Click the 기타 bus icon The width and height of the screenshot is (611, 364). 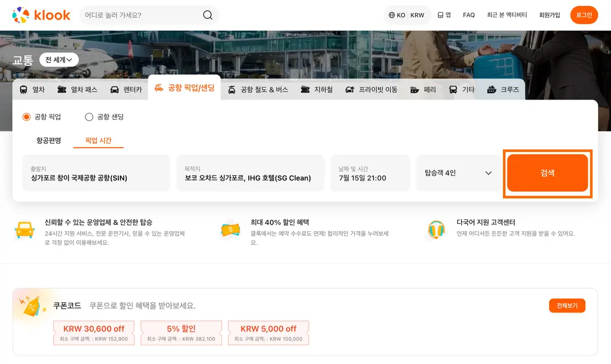453,89
